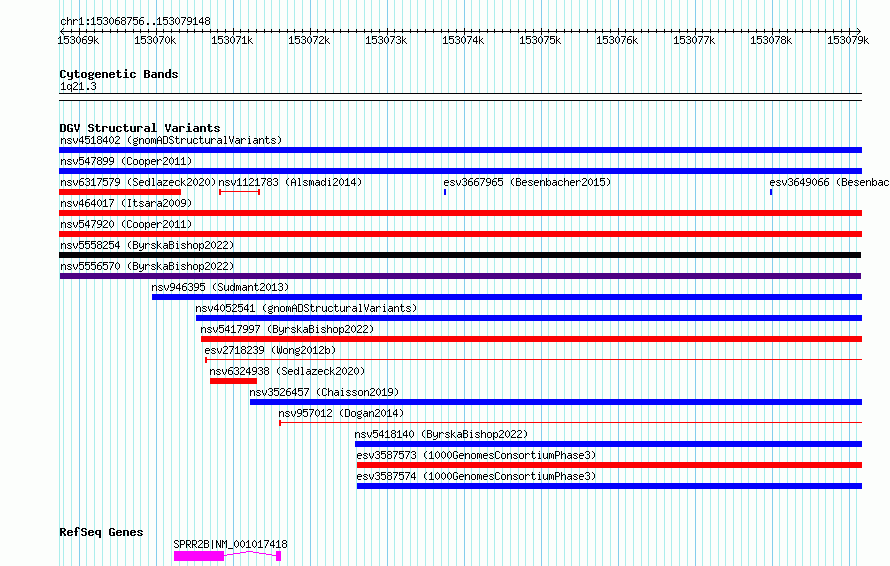
Task: Click the 153079k ruler tick label
Action: 848,40
